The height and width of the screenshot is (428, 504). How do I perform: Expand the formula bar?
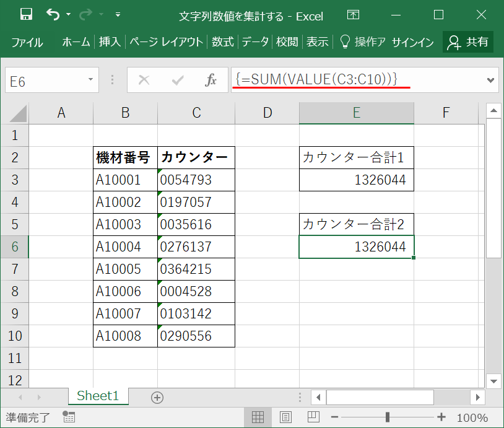click(x=492, y=80)
